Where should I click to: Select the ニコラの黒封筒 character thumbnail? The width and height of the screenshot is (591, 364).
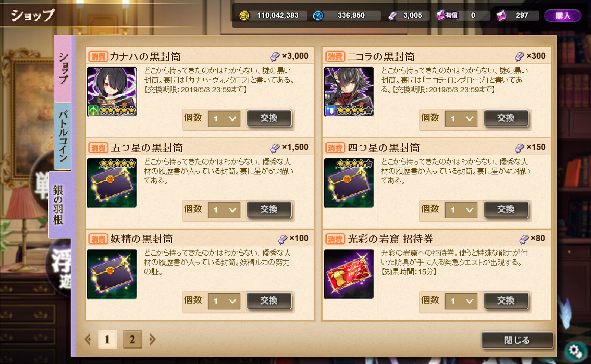(x=349, y=92)
